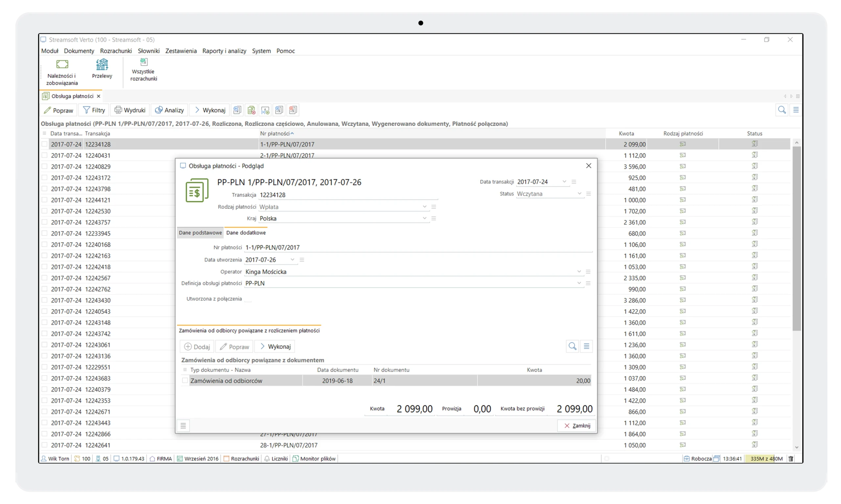841x504 pixels.
Task: Open Wydruki printer toolbar button
Action: [x=130, y=110]
